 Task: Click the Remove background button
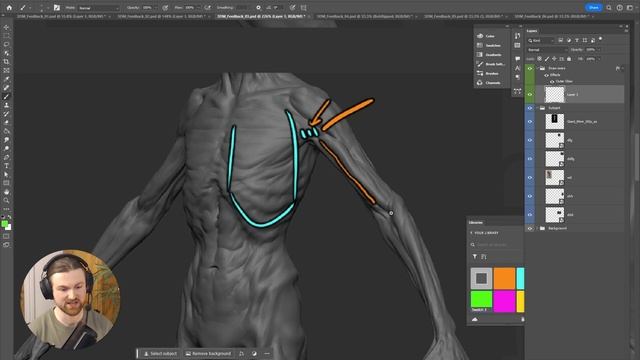tap(209, 353)
